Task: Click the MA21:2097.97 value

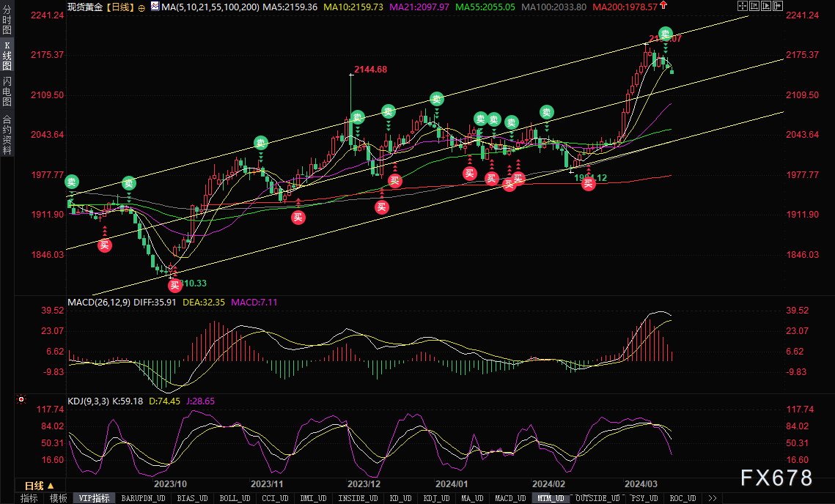Action: tap(419, 7)
